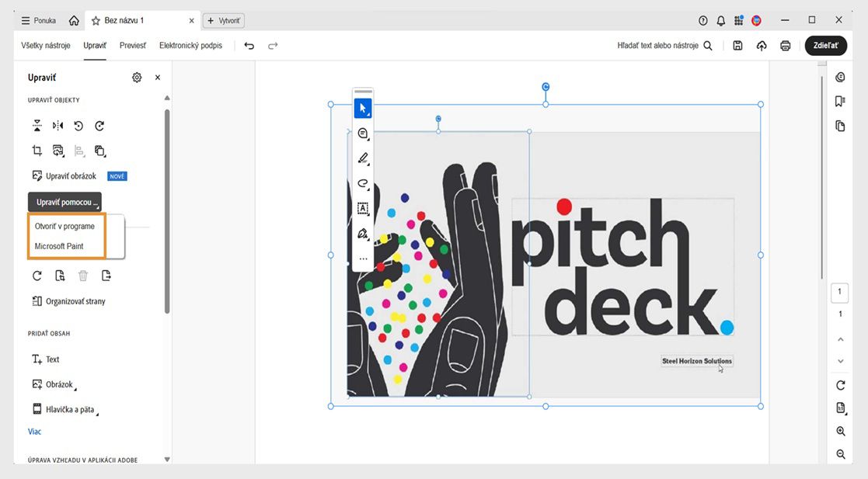Expand the Upraviť pomocou dropdown
The width and height of the screenshot is (868, 479).
point(64,202)
